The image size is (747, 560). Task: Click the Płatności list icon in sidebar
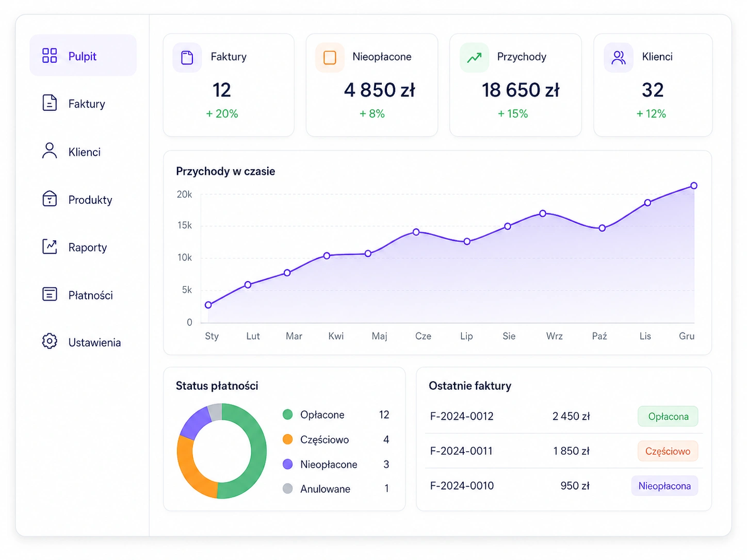click(x=50, y=294)
